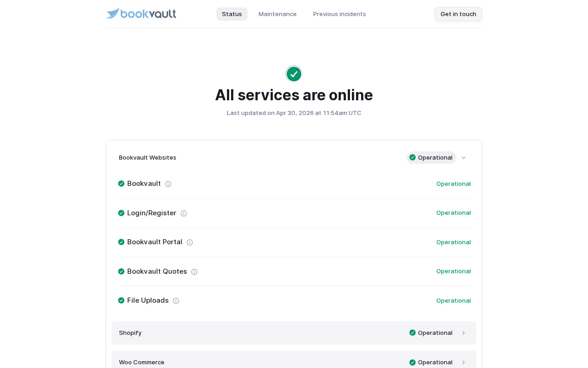Click the Bookvault Websites group title
The height and width of the screenshot is (368, 588).
(147, 157)
